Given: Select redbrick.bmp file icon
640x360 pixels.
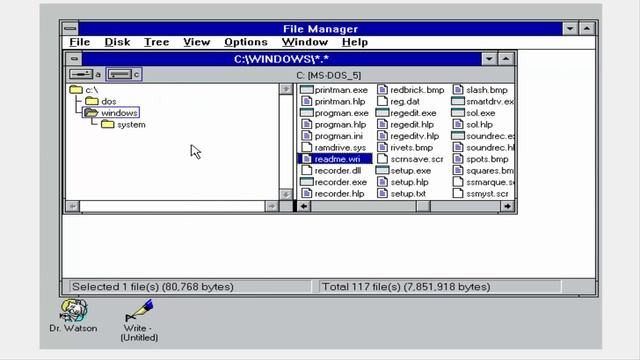Looking at the screenshot, I should click(x=382, y=90).
